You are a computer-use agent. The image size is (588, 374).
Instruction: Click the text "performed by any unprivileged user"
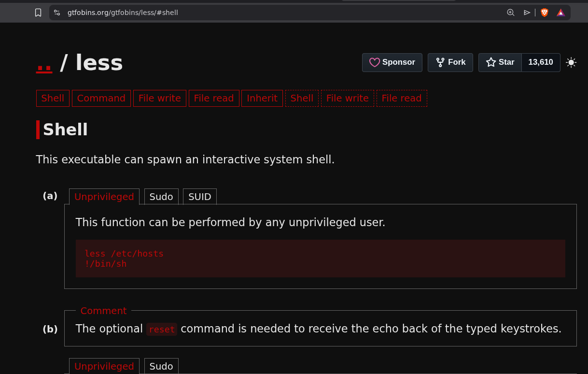(x=287, y=222)
